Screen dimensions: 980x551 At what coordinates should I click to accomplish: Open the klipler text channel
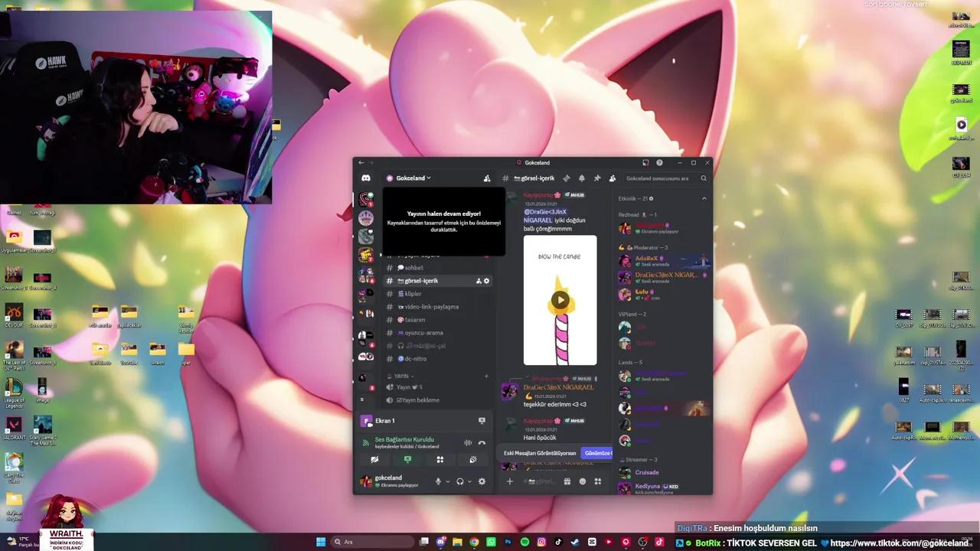[x=438, y=294]
